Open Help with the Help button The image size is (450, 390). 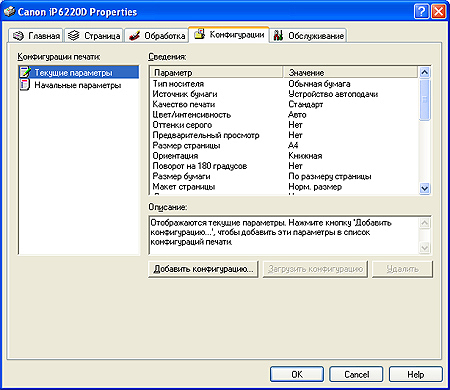(x=416, y=374)
